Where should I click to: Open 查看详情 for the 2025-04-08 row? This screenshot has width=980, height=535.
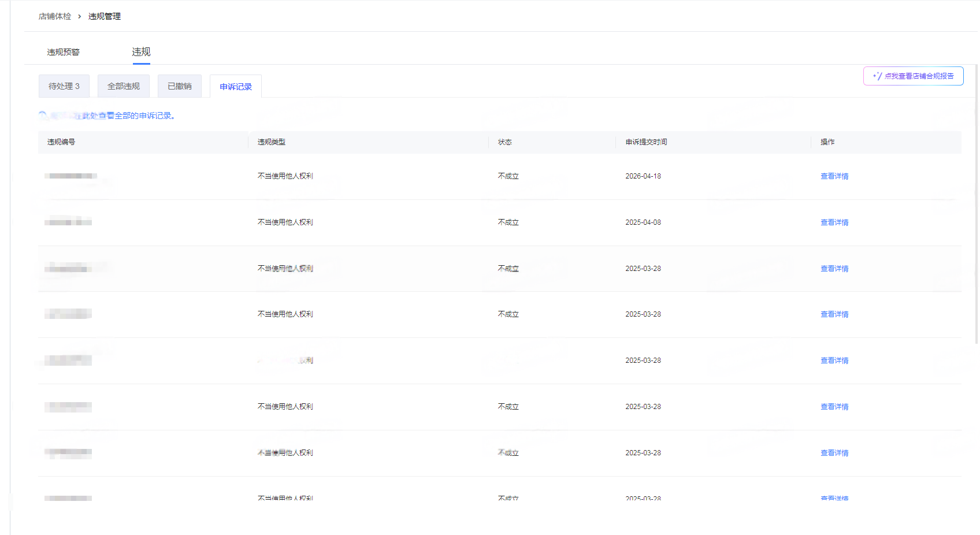point(834,222)
